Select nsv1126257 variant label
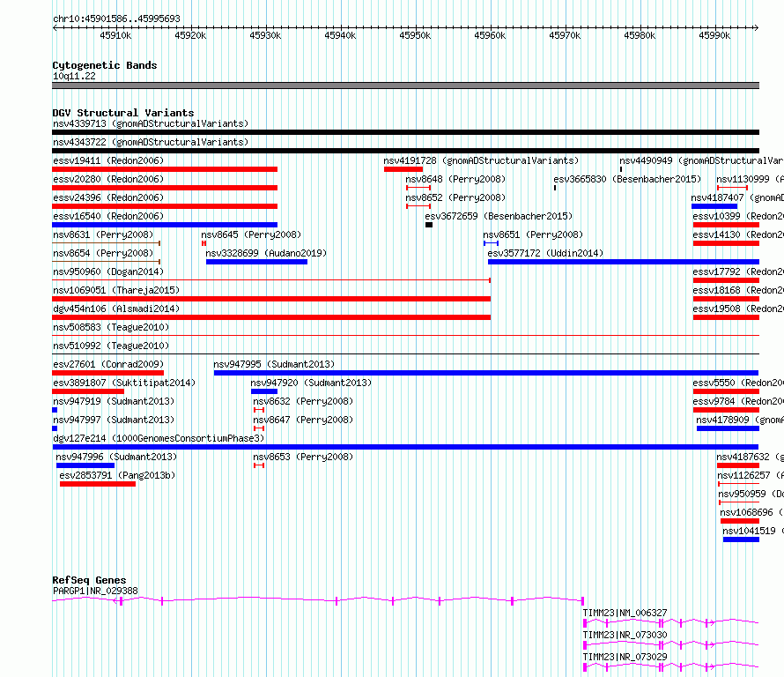The image size is (784, 677). tap(750, 475)
